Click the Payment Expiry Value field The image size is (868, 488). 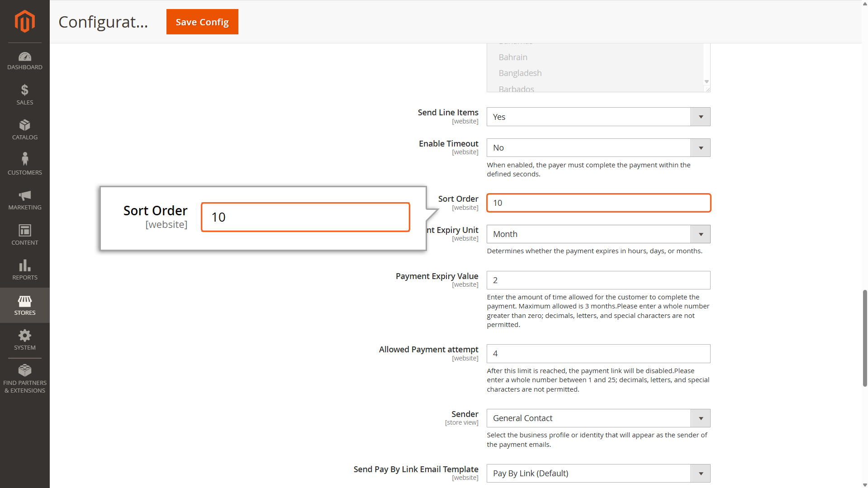598,280
